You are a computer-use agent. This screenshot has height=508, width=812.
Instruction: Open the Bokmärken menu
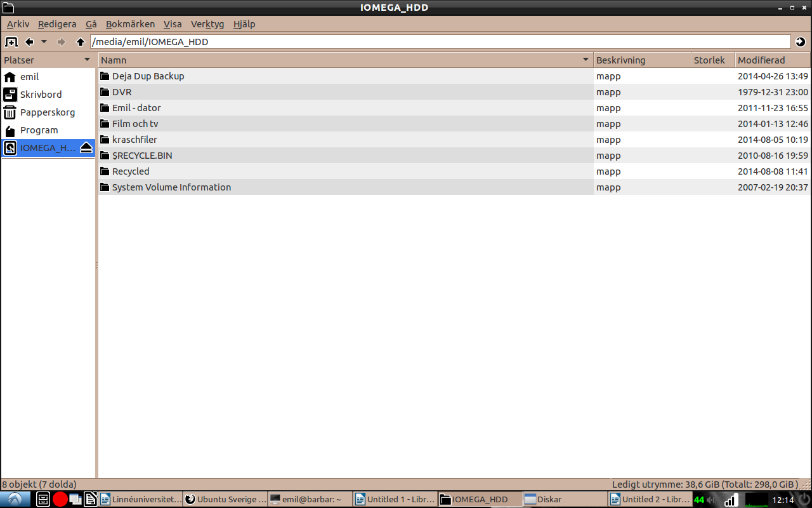pyautogui.click(x=130, y=24)
